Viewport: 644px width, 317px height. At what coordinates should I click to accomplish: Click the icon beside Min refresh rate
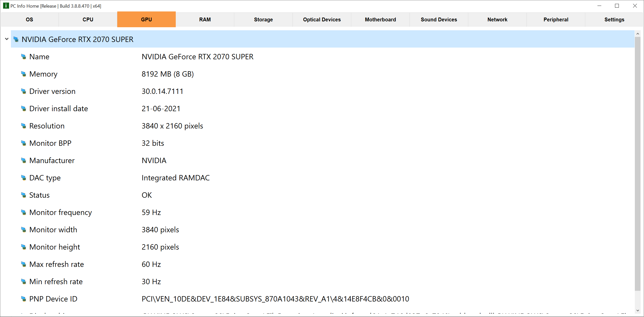(24, 282)
